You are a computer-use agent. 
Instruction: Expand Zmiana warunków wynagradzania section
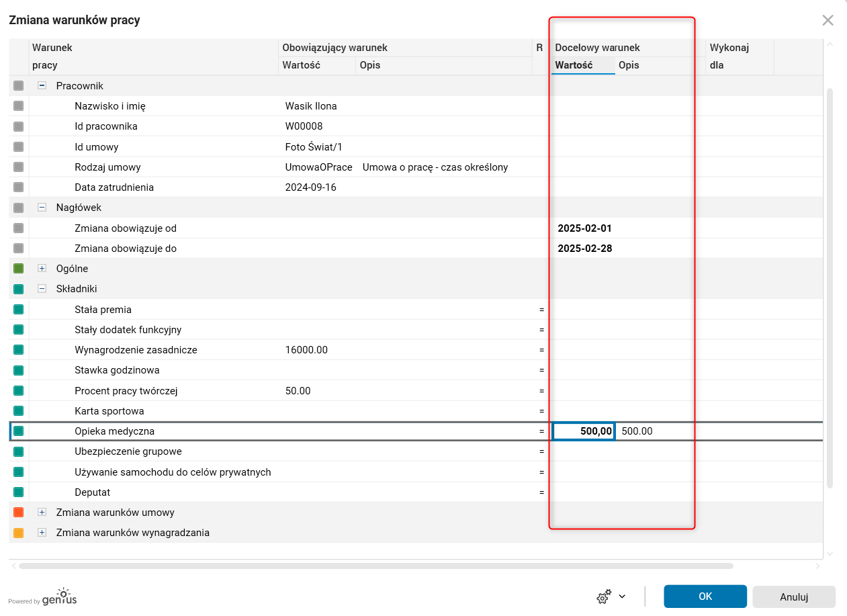click(42, 533)
